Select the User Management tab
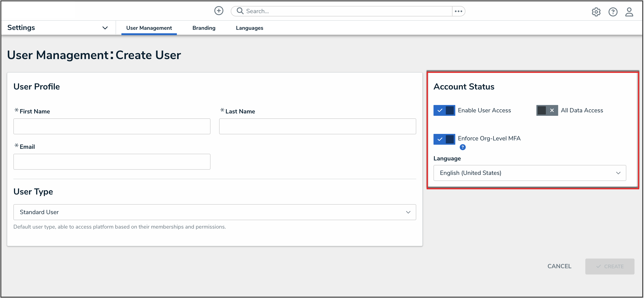 (x=149, y=28)
